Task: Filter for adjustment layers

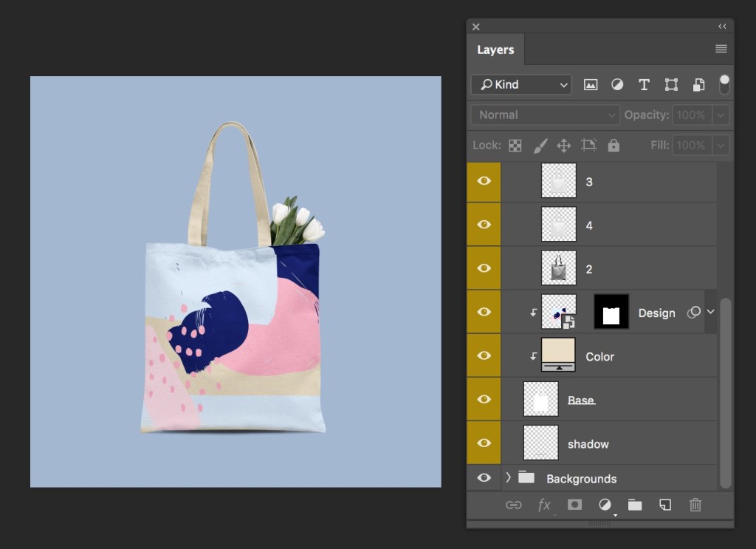Action: 617,84
